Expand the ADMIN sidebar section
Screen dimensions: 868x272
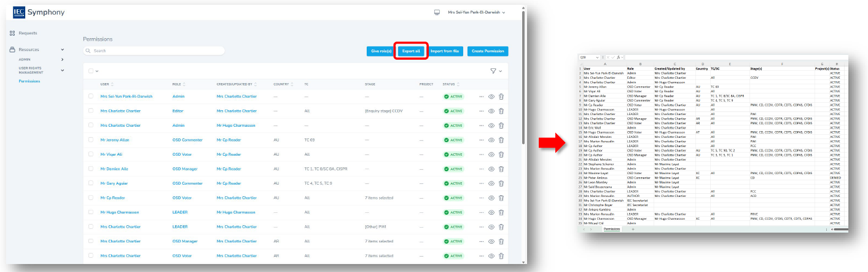[62, 59]
